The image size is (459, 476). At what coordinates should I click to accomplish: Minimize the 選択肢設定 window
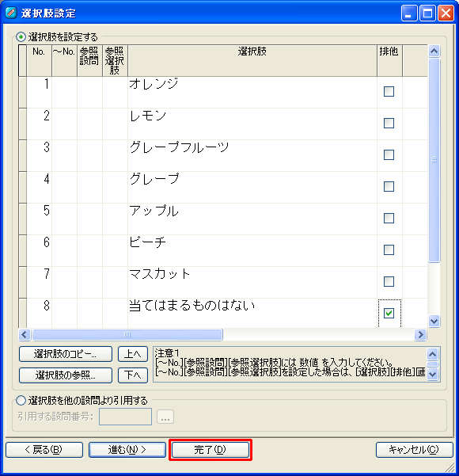click(x=409, y=13)
